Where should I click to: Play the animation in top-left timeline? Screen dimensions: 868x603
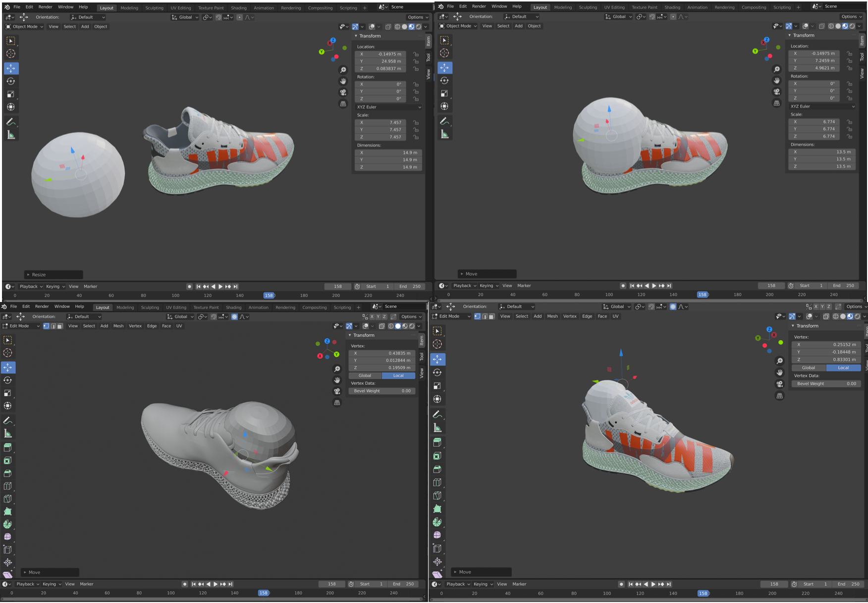point(220,287)
